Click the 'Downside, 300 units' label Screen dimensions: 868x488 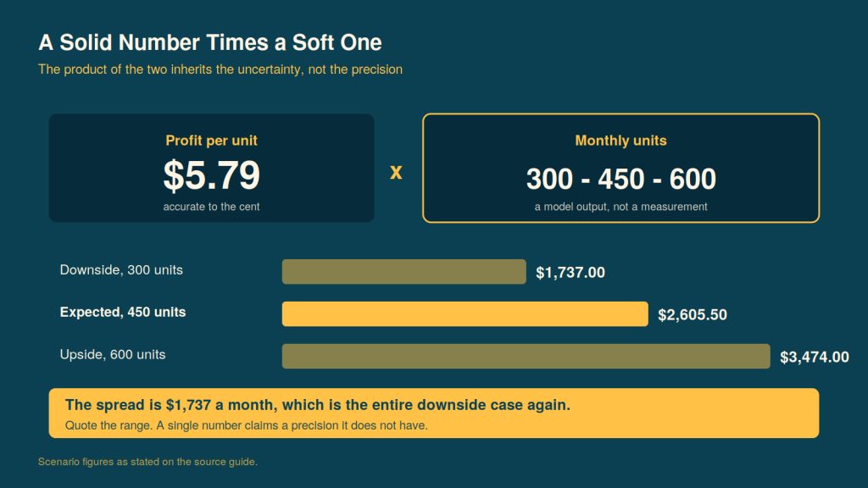[x=121, y=270]
